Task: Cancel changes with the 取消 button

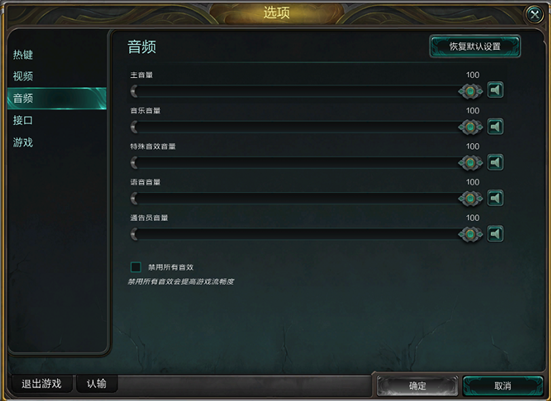Action: 503,386
